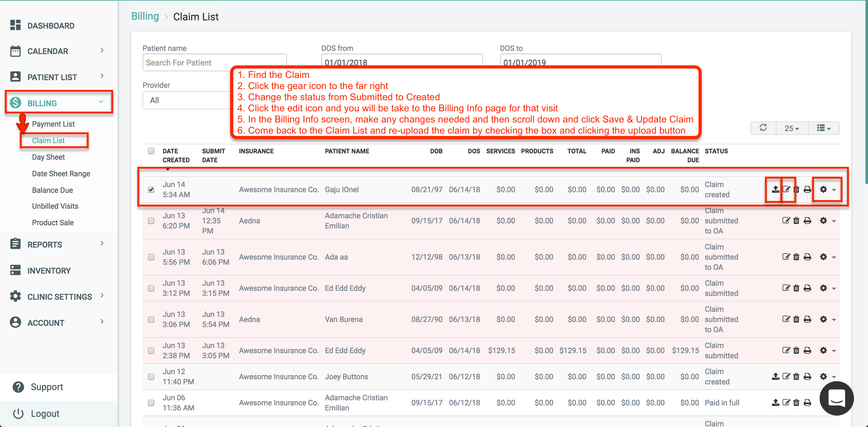The image size is (868, 427).
Task: Click the refresh table icon
Action: click(763, 128)
